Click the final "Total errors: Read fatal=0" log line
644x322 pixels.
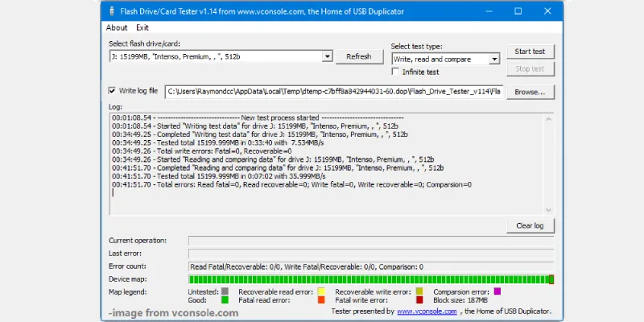pos(291,185)
